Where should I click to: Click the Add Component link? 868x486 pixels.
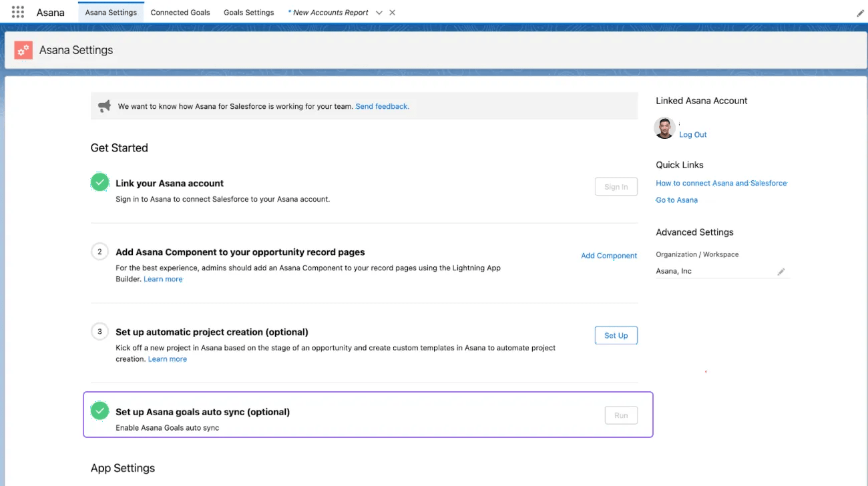tap(608, 255)
